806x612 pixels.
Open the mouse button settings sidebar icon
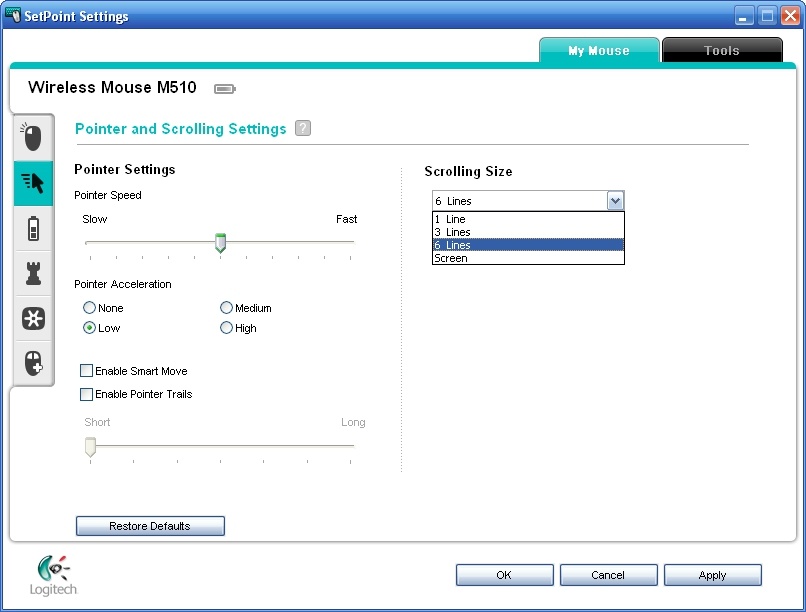point(33,137)
